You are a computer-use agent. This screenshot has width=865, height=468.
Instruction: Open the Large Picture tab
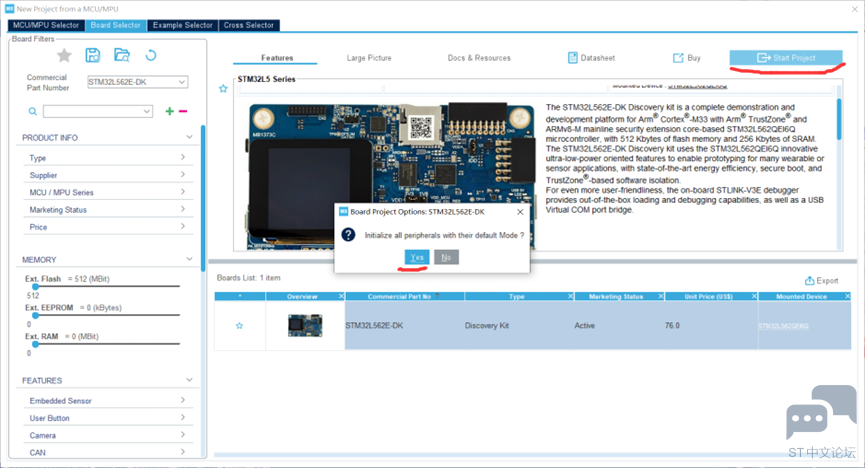(x=369, y=58)
